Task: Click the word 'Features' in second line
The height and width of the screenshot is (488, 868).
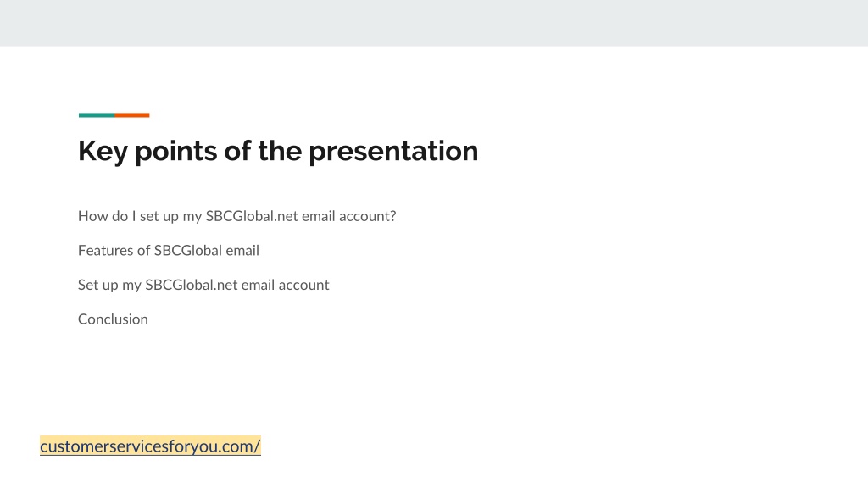Action: point(106,250)
